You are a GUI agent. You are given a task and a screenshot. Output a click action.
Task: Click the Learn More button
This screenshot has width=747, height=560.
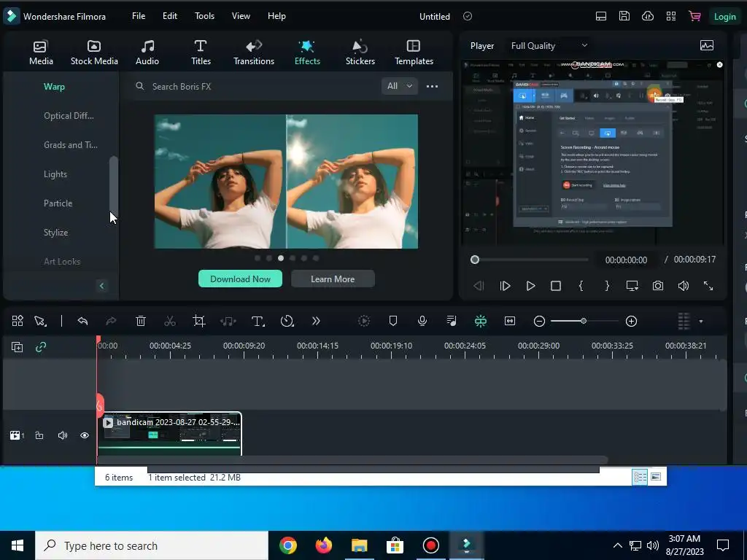333,279
